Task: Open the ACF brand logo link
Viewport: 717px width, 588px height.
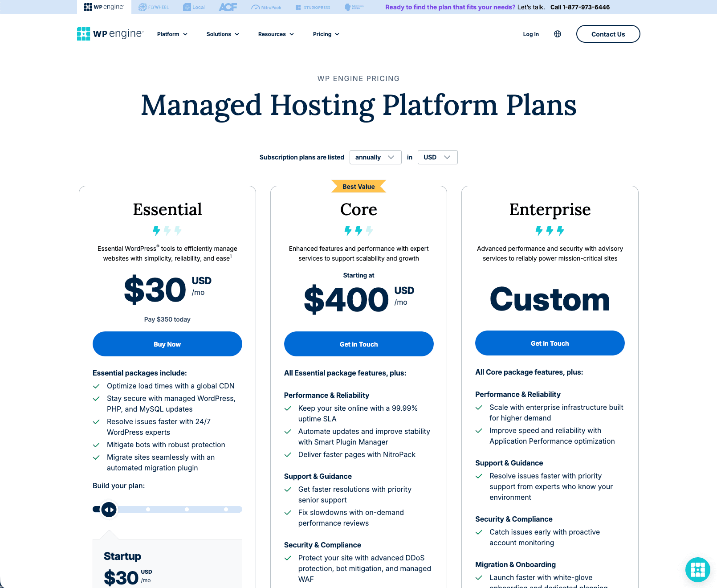Action: [228, 7]
